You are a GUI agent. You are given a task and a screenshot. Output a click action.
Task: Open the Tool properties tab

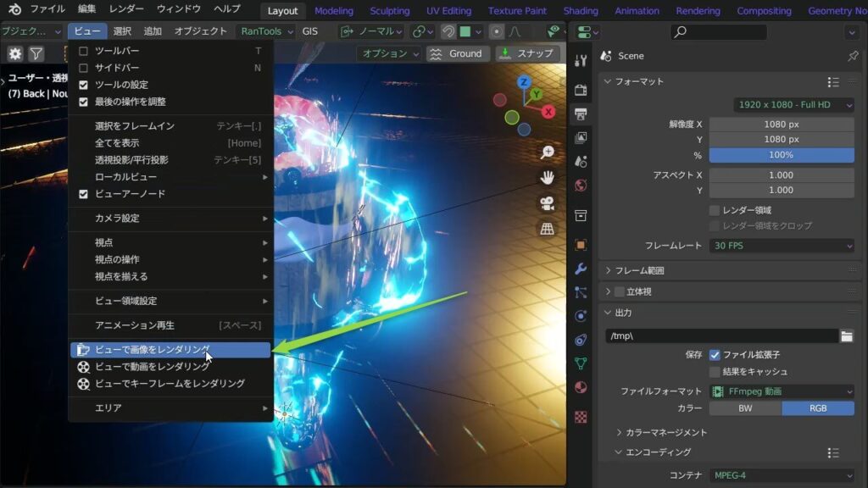point(580,60)
